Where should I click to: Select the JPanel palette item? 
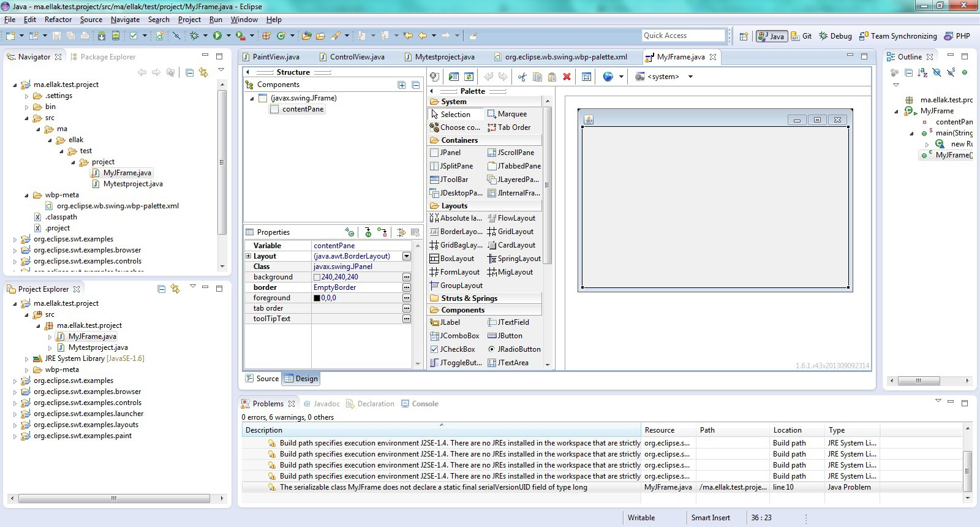click(446, 153)
